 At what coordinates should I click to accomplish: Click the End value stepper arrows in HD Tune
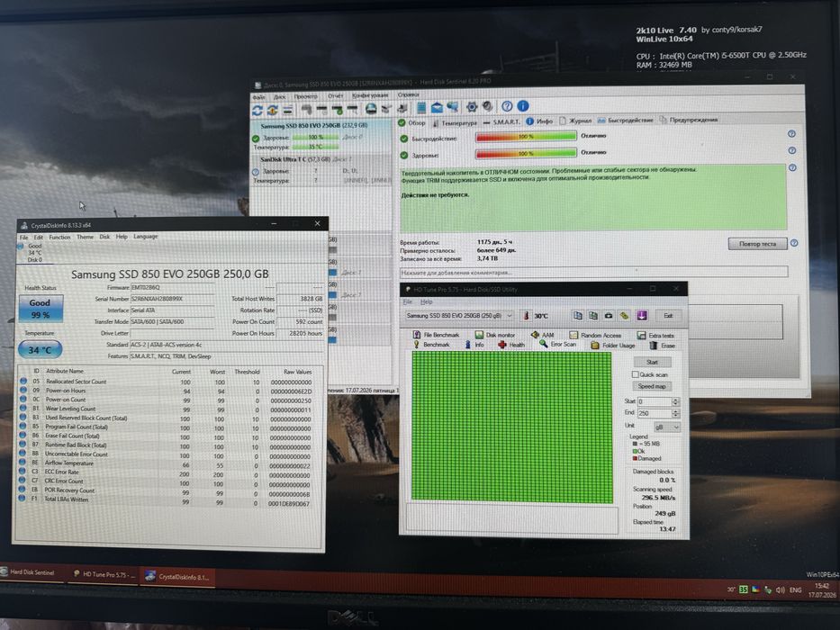tap(675, 413)
